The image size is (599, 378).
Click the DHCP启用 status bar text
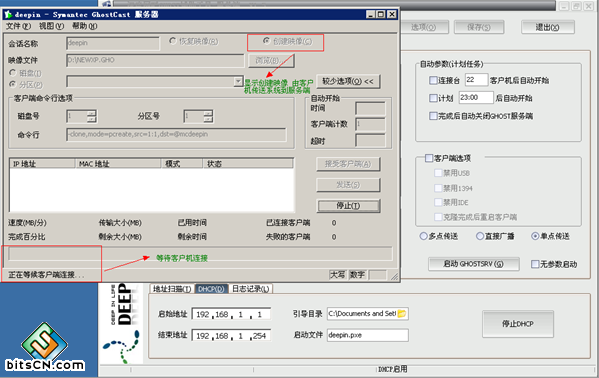click(393, 369)
